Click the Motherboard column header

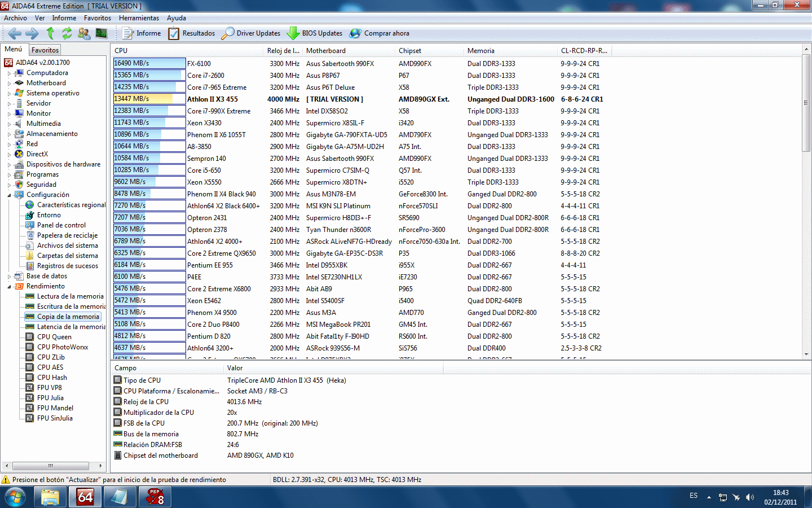coord(349,51)
